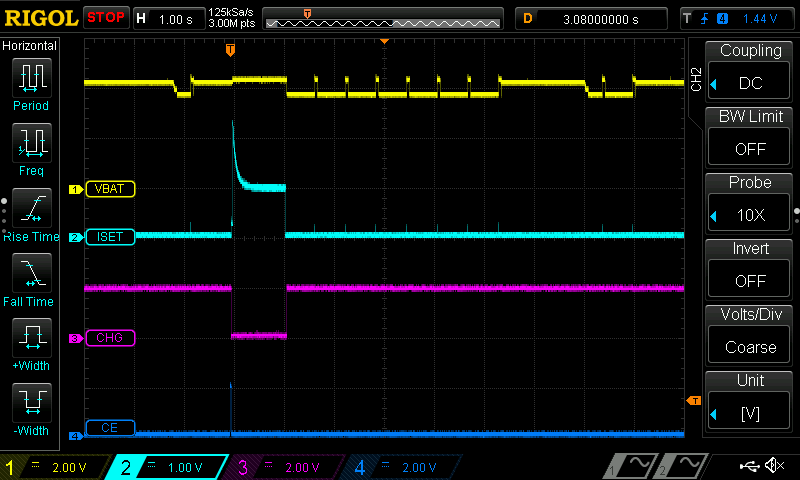Image resolution: width=800 pixels, height=480 pixels.
Task: Click the channel 4 ground marker
Action: pos(76,436)
